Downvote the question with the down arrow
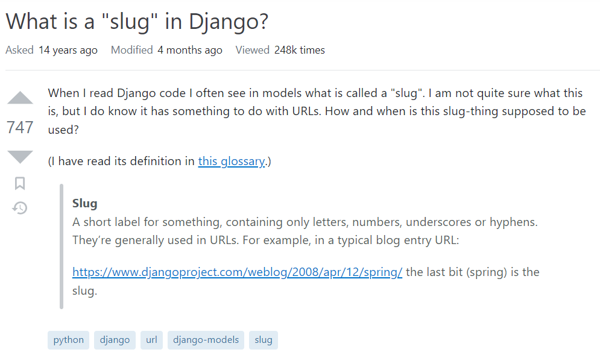 pos(21,157)
